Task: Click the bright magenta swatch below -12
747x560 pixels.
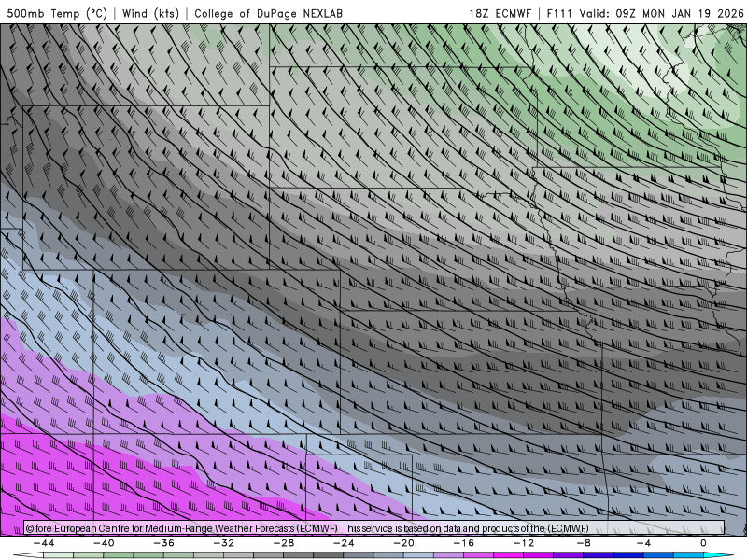Action: tap(509, 555)
